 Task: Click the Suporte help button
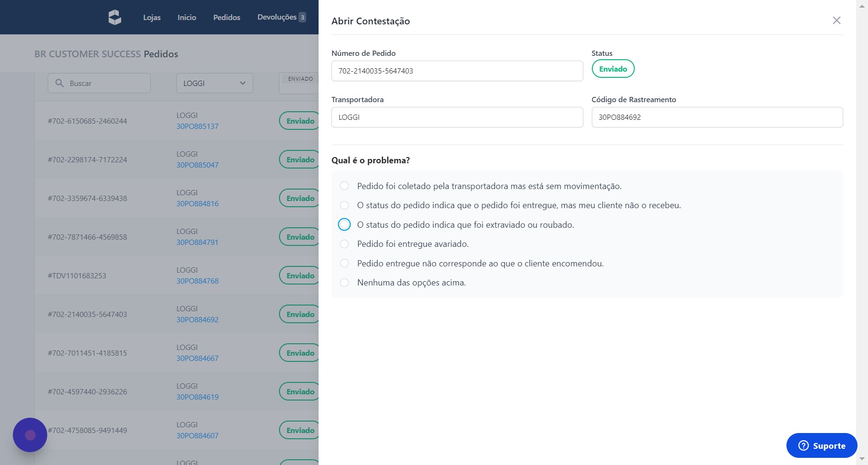coord(821,445)
